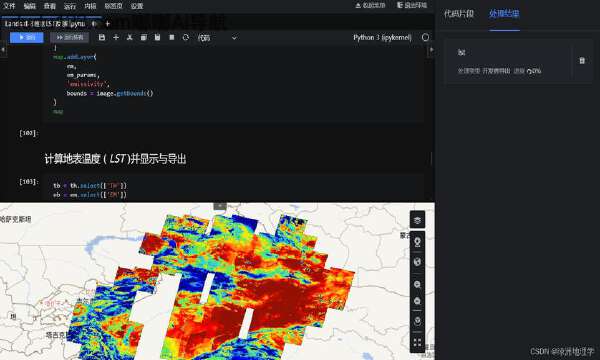Open the 运行 menu

pos(70,6)
